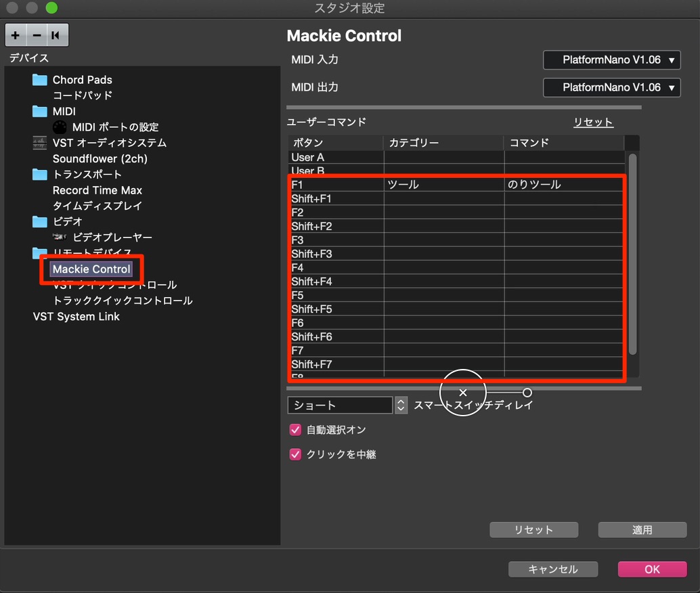Select the Transport folder icon
Image resolution: width=700 pixels, height=593 pixels.
point(40,175)
